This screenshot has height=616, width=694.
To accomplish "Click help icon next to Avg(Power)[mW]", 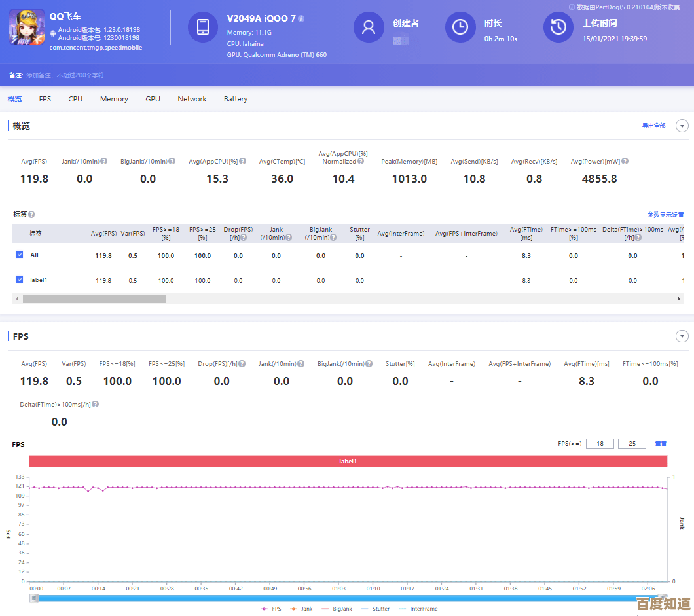I will click(625, 162).
